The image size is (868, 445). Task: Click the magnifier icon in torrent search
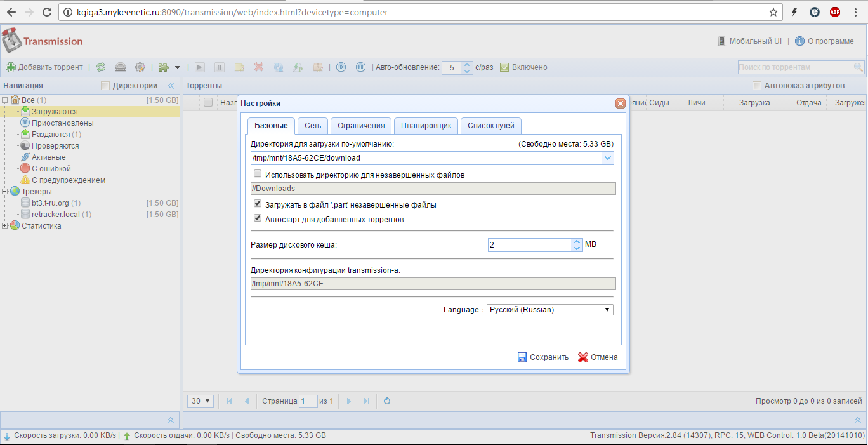click(858, 67)
